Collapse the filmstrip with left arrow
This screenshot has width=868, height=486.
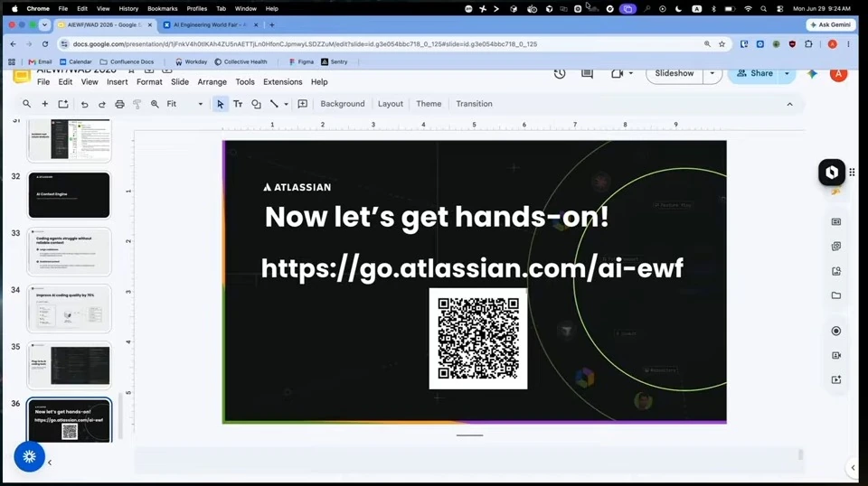click(50, 463)
